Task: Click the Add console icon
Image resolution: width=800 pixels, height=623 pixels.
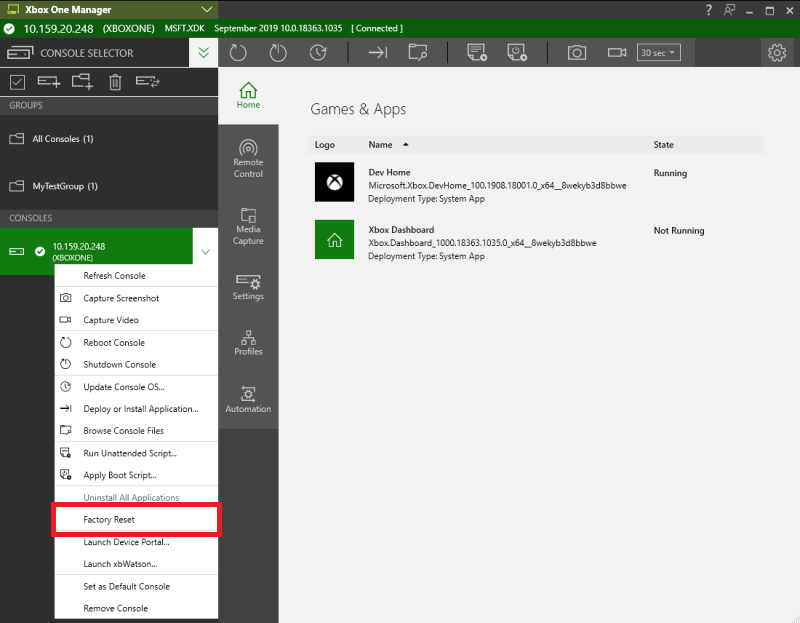Action: pyautogui.click(x=49, y=82)
